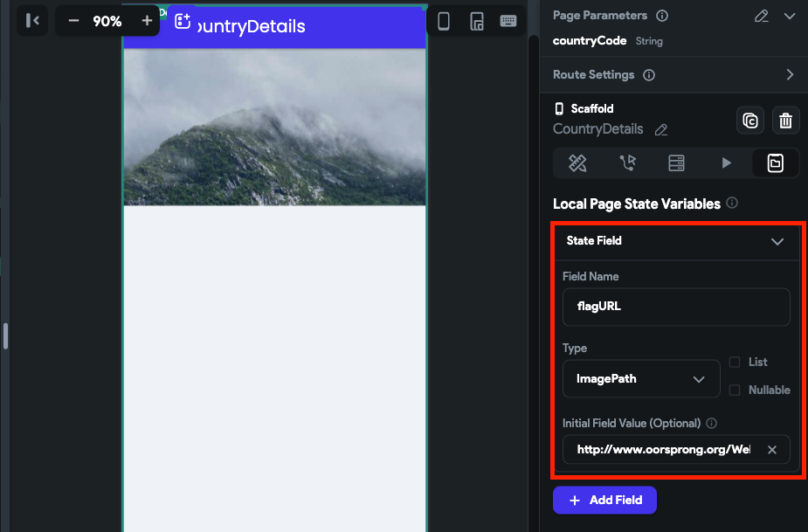
Task: Click the 90% zoom level value
Action: [x=107, y=21]
